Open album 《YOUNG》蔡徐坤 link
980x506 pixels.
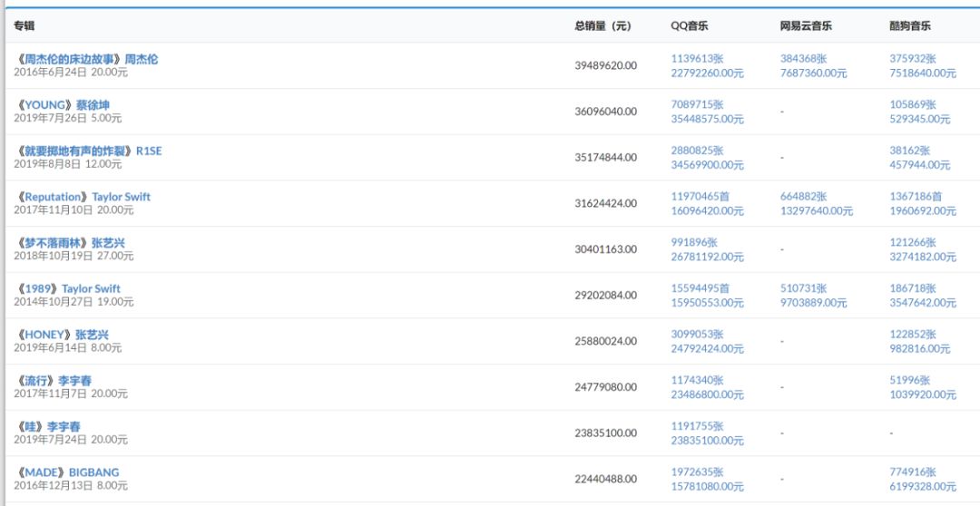[62, 105]
